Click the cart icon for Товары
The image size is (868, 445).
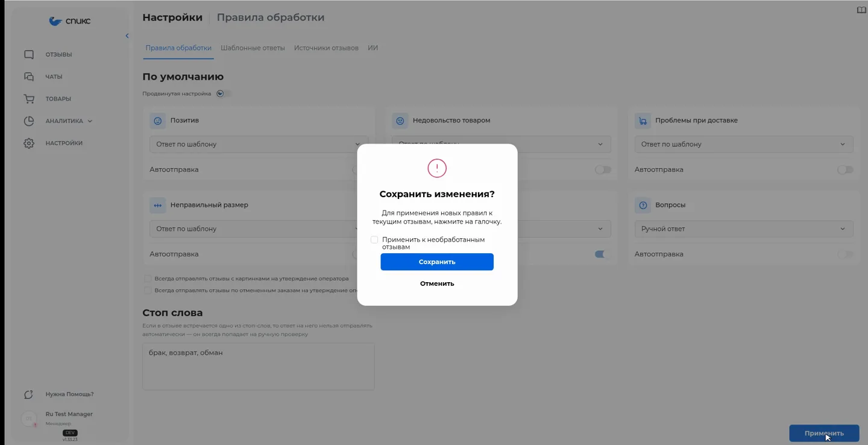tap(29, 99)
